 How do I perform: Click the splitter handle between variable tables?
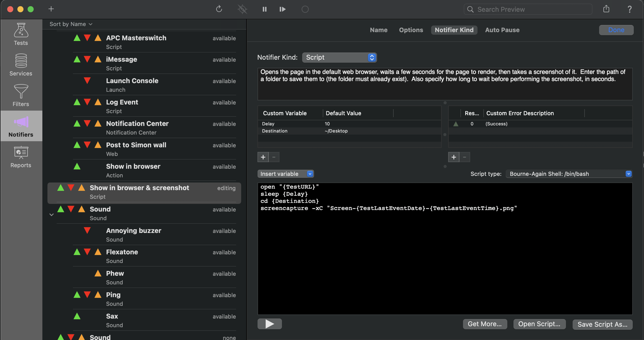(445, 134)
